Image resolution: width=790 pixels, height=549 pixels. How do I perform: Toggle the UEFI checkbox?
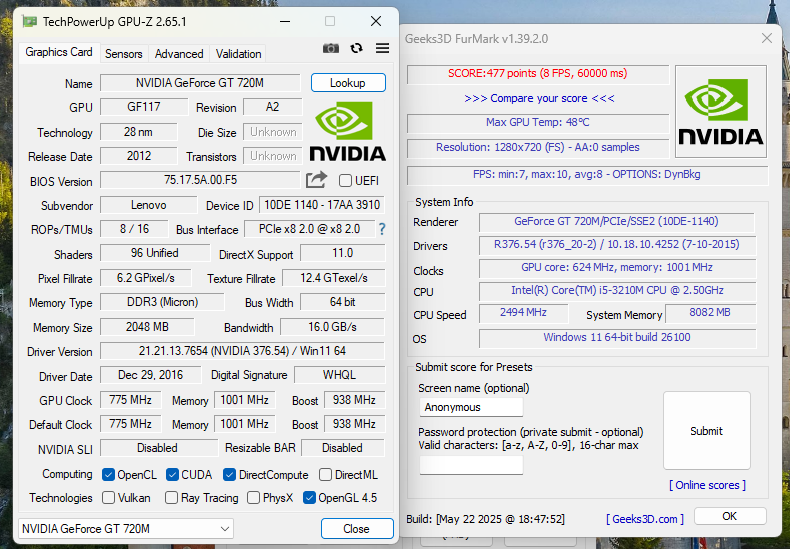pyautogui.click(x=345, y=181)
